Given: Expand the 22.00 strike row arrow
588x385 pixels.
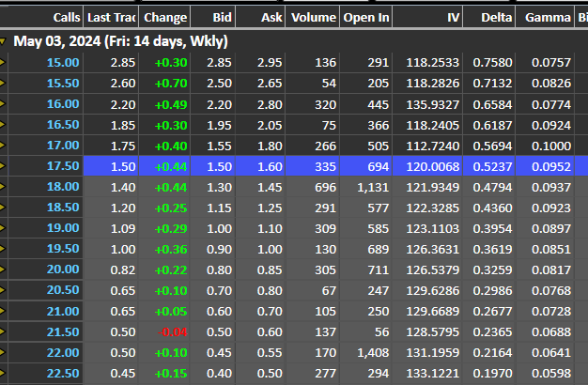Looking at the screenshot, I should [3, 352].
